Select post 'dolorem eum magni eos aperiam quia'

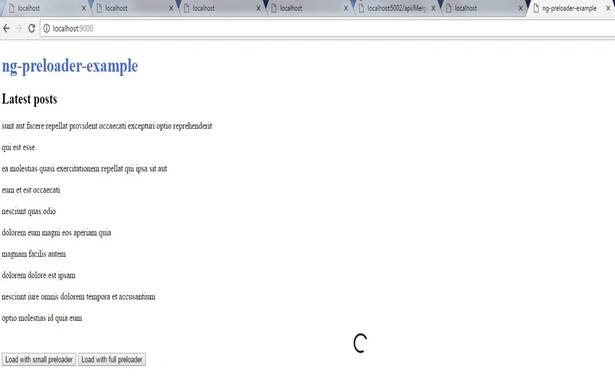[56, 233]
